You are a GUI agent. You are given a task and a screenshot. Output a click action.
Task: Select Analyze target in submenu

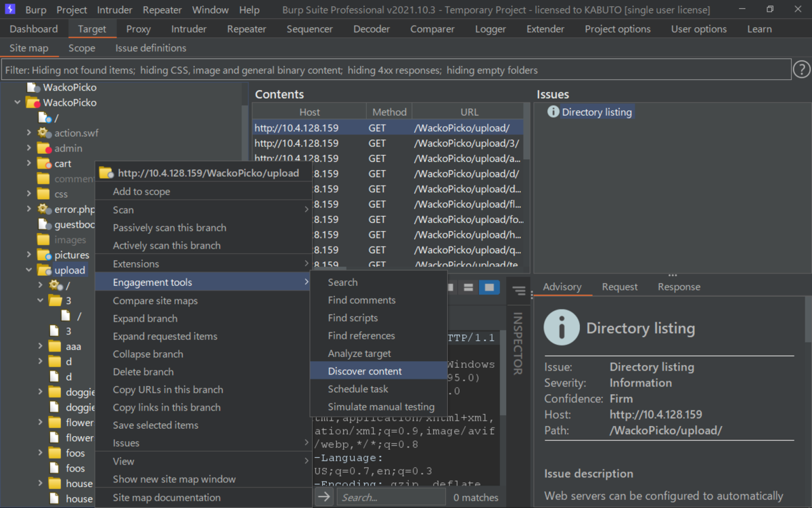point(378,354)
